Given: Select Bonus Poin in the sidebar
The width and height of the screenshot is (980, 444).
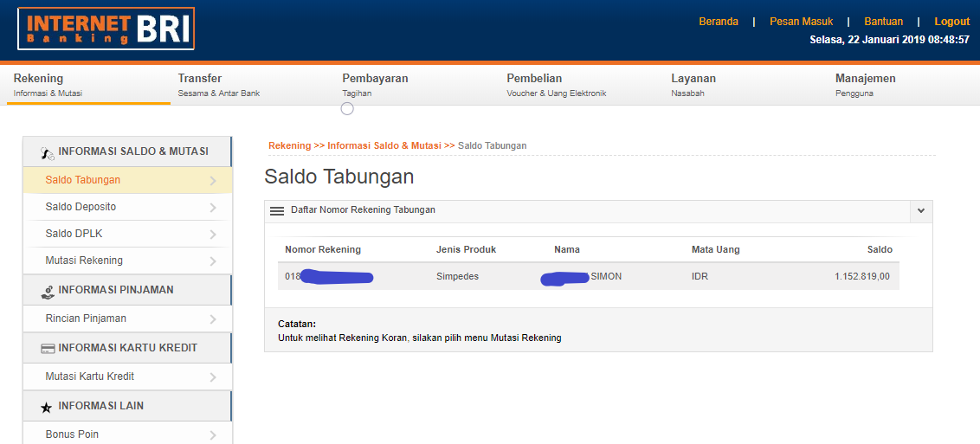Looking at the screenshot, I should point(127,434).
